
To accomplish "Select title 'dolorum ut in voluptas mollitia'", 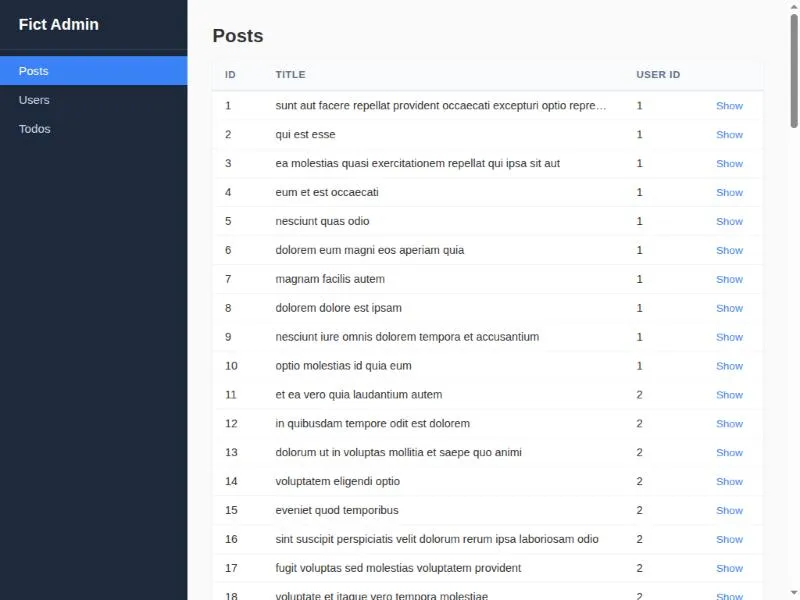I will coord(398,453).
